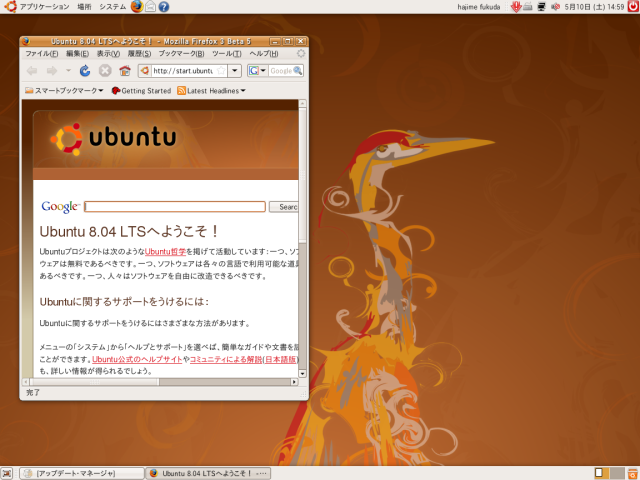Viewport: 640px width, 480px height.
Task: Switch to the first workspace in the switcher
Action: [x=602, y=473]
